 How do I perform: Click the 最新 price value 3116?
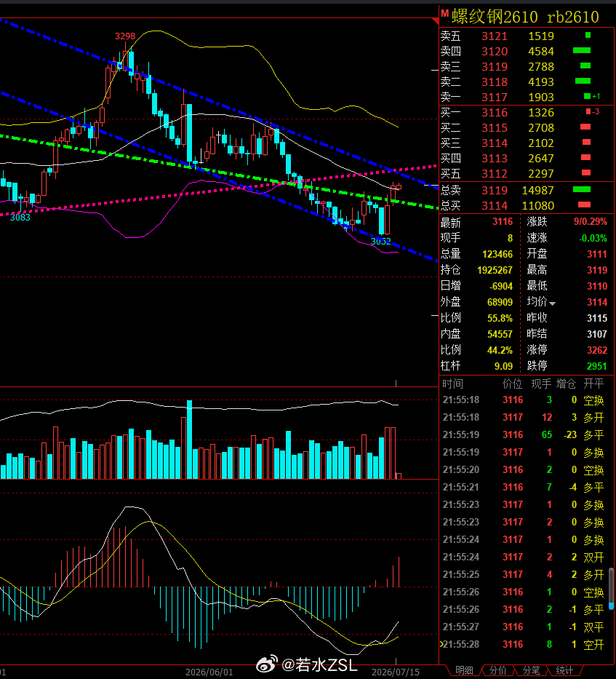pyautogui.click(x=503, y=222)
